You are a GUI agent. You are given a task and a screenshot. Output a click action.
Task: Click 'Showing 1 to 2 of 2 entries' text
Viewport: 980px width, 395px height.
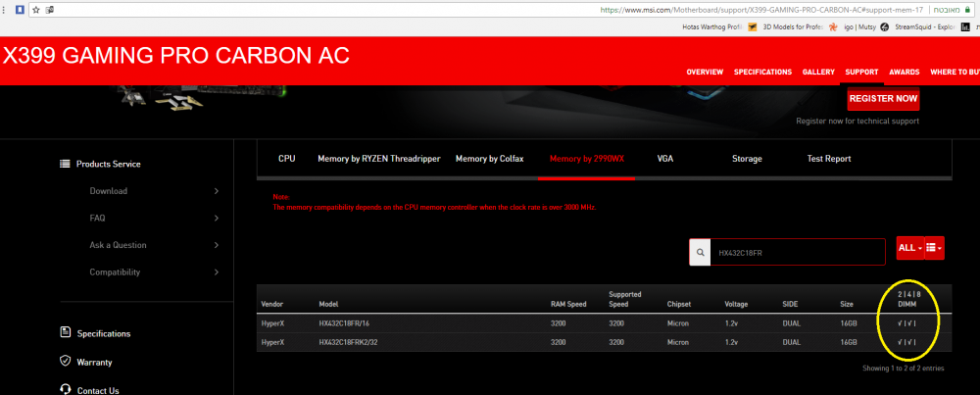coord(904,369)
